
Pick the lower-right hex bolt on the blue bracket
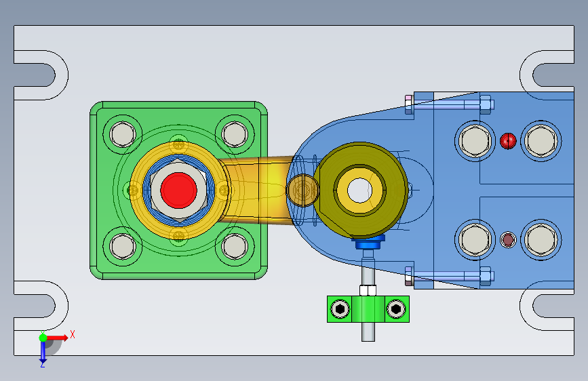coord(541,240)
